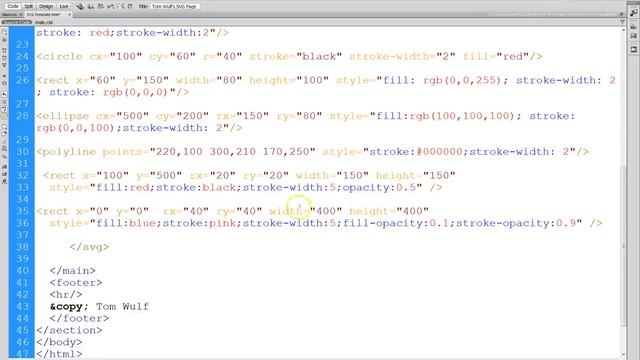Image resolution: width=640 pixels, height=360 pixels.
Task: Toggle Line Numbers in coding toolbar
Action: (x=4, y=93)
